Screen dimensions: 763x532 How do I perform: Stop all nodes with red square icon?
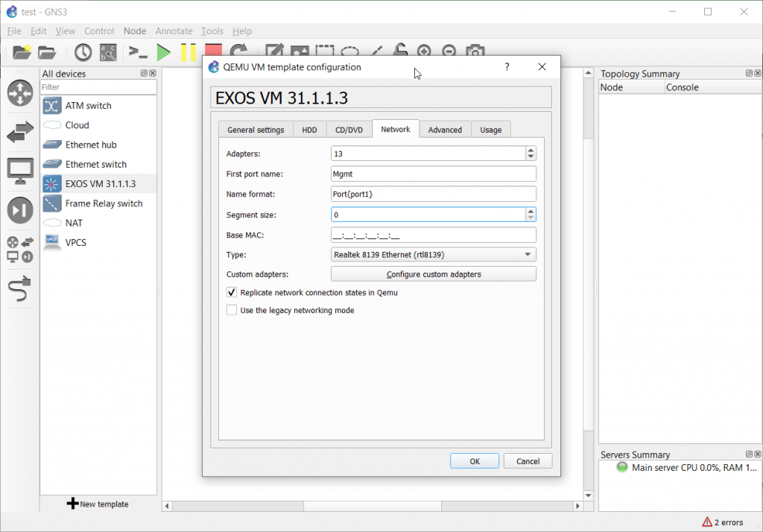coord(213,50)
